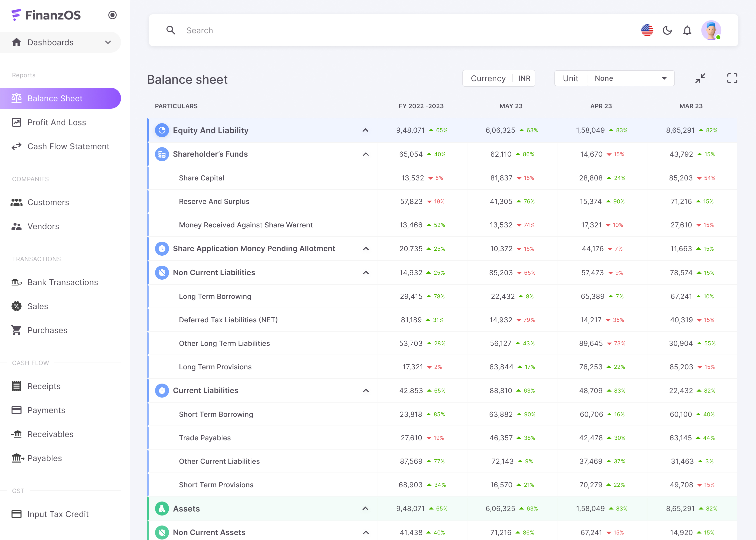Open Profit And Loss report

point(56,122)
